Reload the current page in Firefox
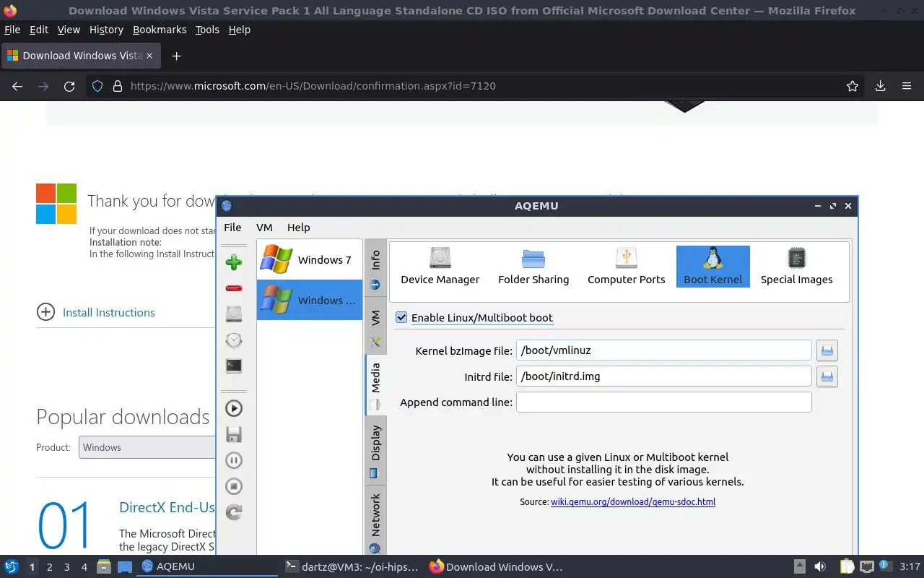This screenshot has height=578, width=924. pyautogui.click(x=69, y=86)
